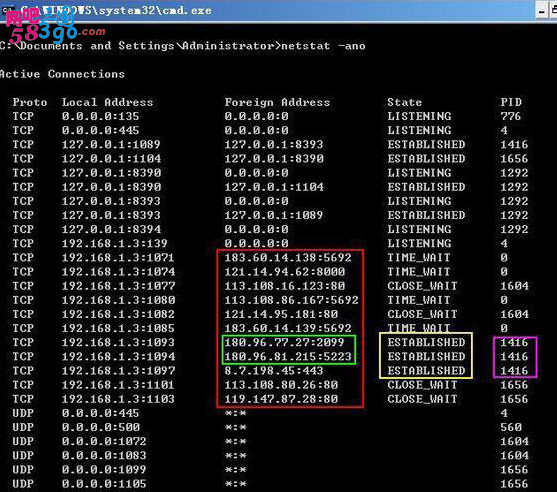Viewport: 557px width, 492px height.
Task: Click the netstat -ano command text
Action: click(323, 46)
